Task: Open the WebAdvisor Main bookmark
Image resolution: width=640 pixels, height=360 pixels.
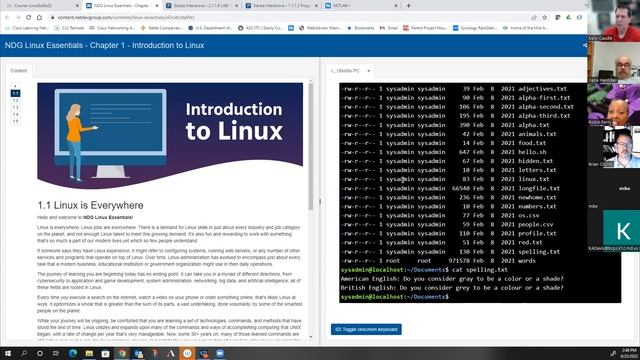Action: coord(320,28)
